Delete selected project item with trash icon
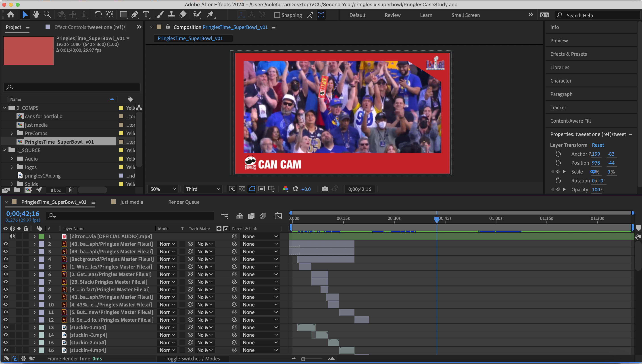The height and width of the screenshot is (364, 642). click(x=71, y=190)
